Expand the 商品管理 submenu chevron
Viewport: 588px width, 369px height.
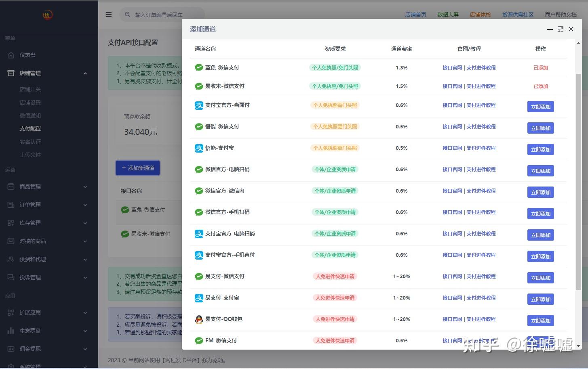(85, 187)
